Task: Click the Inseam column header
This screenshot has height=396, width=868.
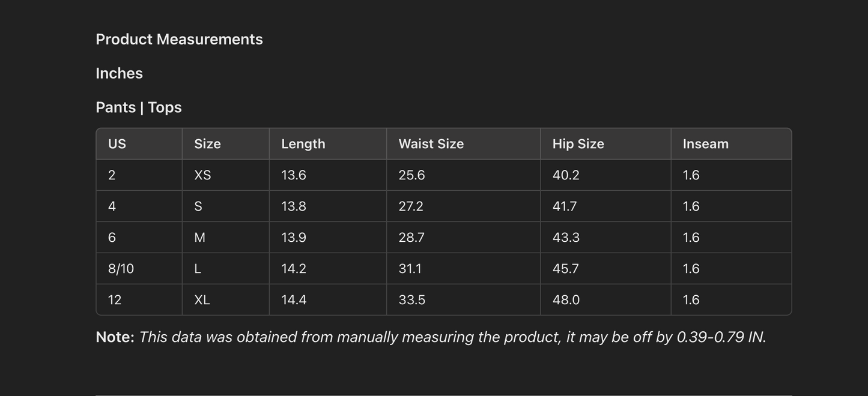Action: [x=705, y=144]
